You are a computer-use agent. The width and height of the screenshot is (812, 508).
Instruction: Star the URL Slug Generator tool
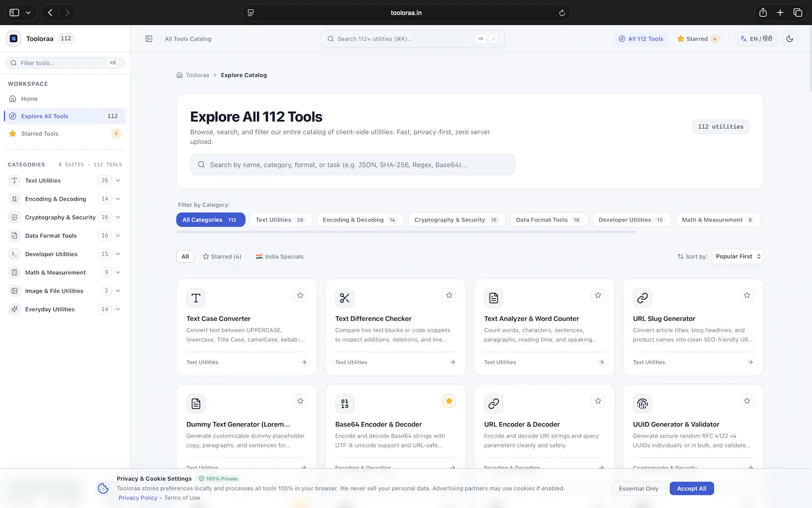pyautogui.click(x=747, y=295)
